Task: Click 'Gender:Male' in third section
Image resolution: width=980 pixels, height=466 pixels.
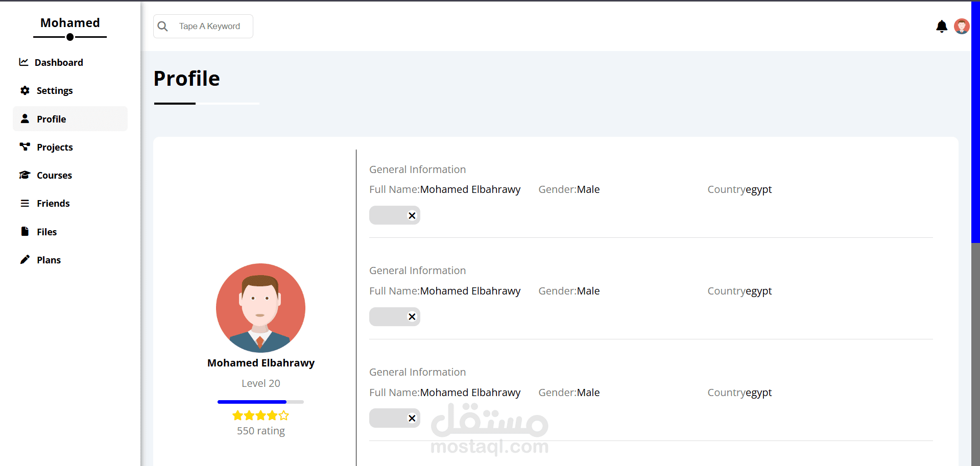Action: (569, 393)
